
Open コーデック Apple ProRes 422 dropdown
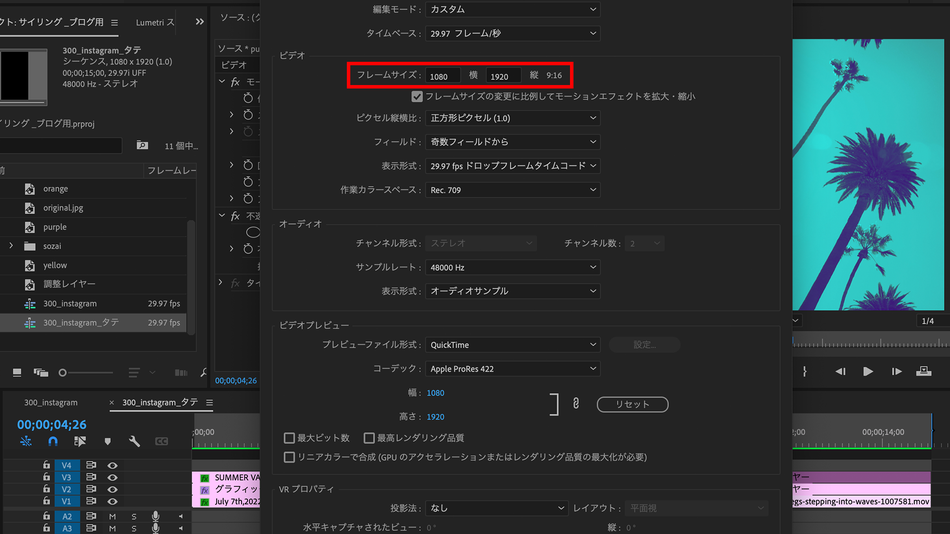click(x=513, y=369)
